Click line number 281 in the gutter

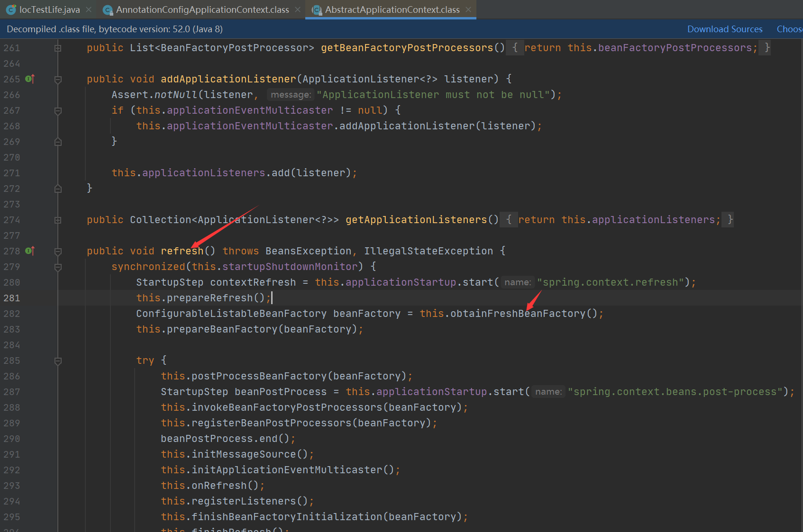point(12,298)
